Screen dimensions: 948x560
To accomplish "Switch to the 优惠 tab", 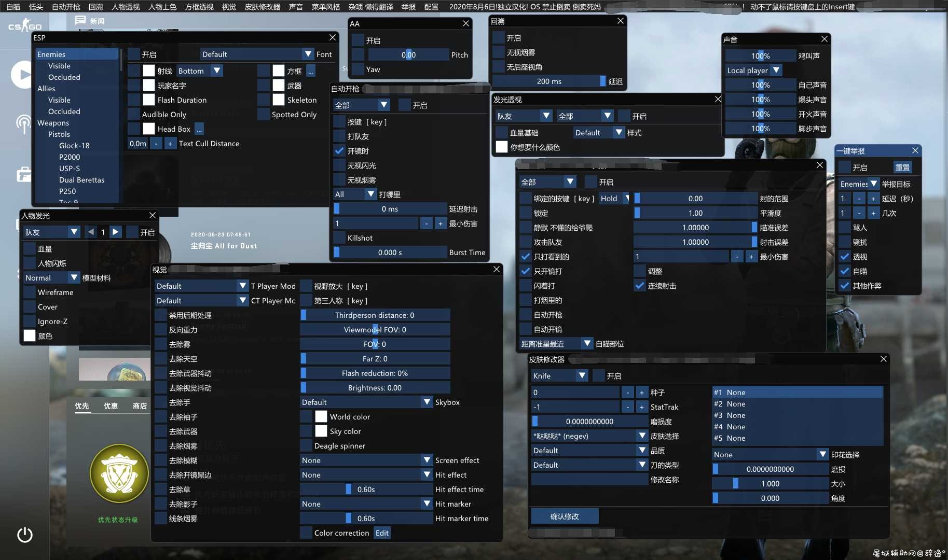I will pos(111,406).
